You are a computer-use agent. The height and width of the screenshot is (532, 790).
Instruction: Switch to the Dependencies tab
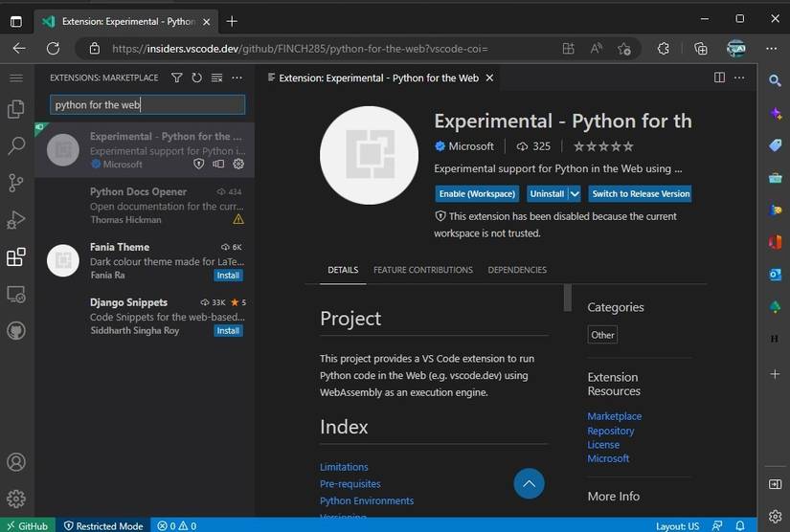pos(517,270)
